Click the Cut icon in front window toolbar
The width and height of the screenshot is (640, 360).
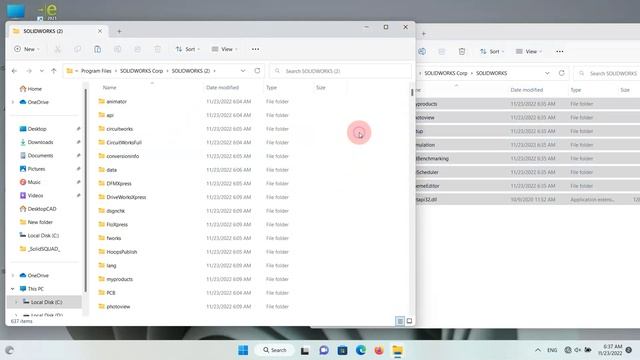[x=58, y=49]
